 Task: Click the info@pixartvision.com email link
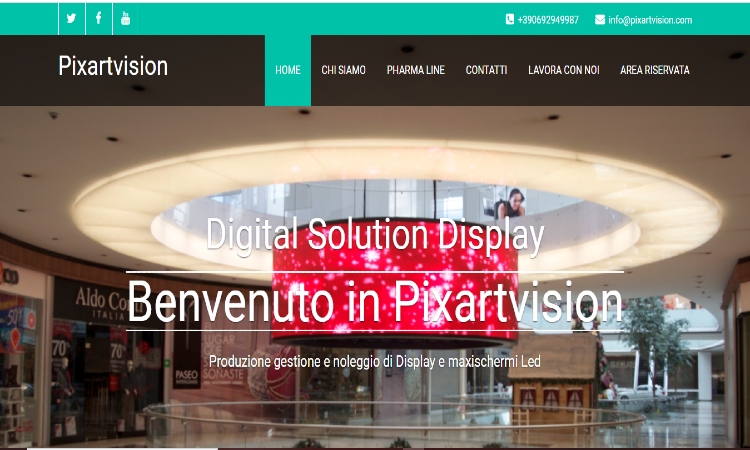point(650,19)
